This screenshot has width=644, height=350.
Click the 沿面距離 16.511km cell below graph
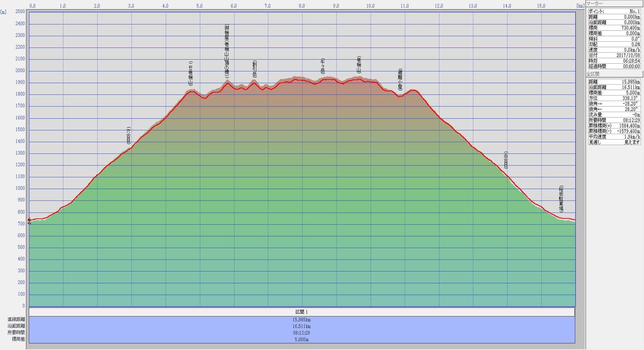[302, 326]
